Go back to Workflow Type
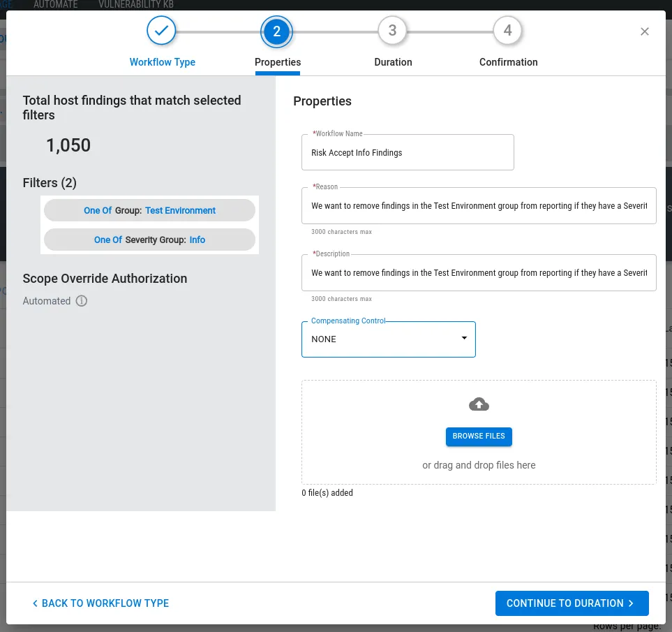The image size is (672, 632). point(101,603)
